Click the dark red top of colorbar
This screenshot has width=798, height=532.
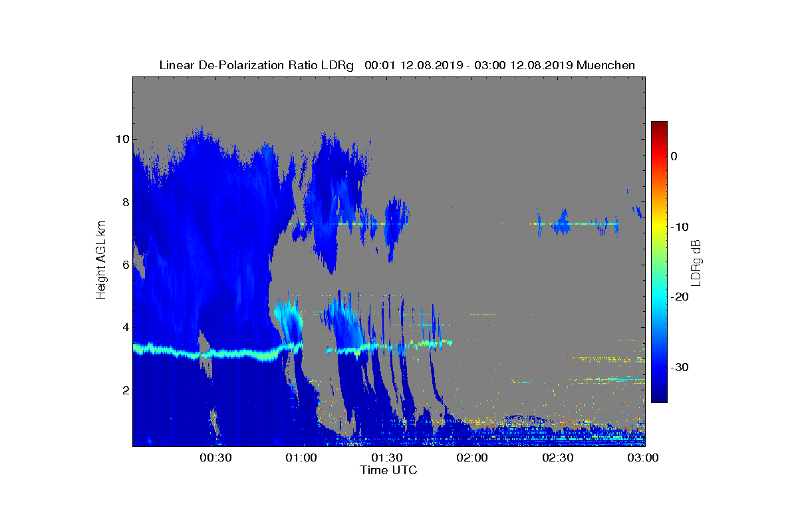659,126
